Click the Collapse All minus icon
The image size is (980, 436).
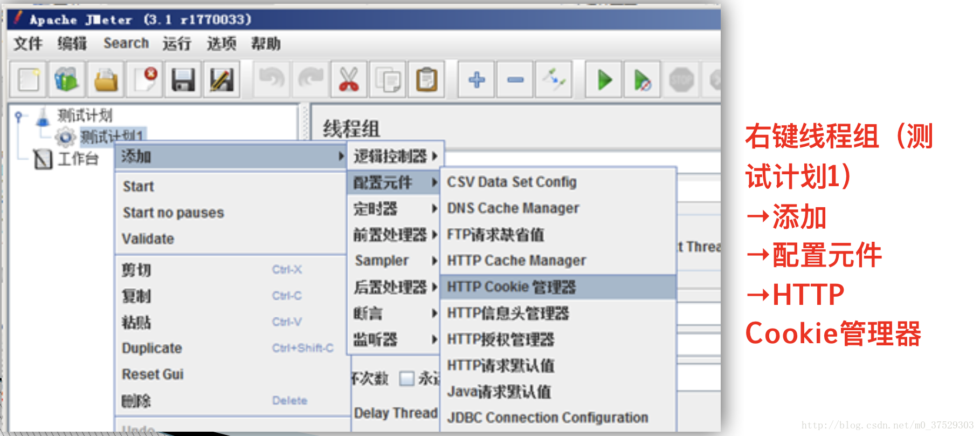(x=515, y=80)
